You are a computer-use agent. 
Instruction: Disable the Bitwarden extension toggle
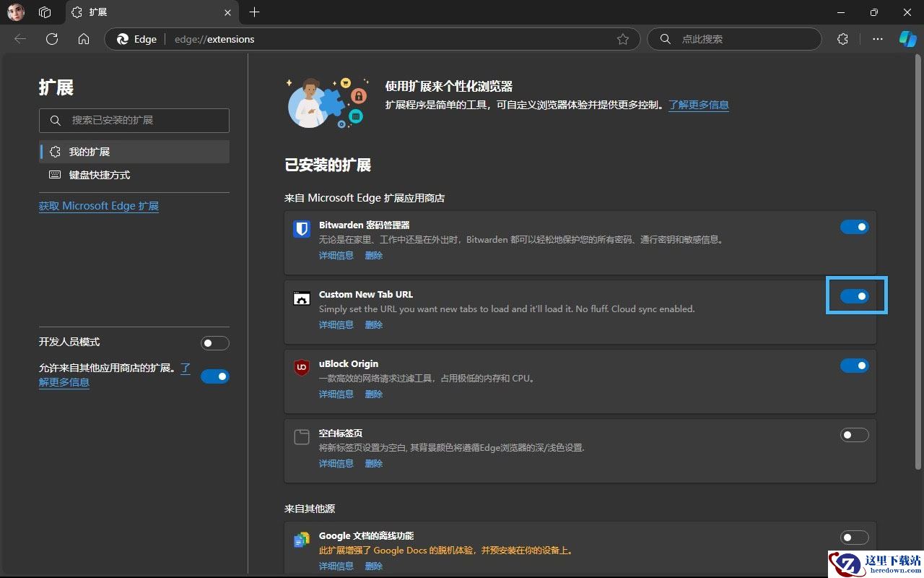[x=854, y=227]
